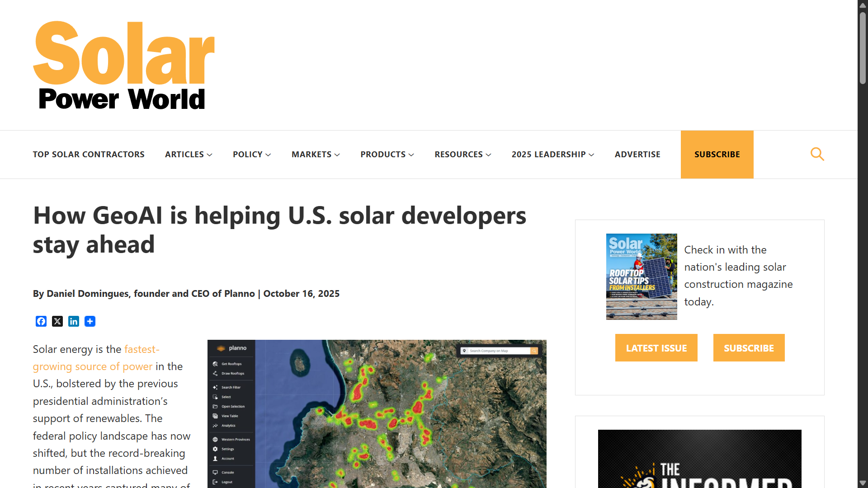Go to Top Solar Contractors page
Screen dimensions: 868x488
click(89, 155)
